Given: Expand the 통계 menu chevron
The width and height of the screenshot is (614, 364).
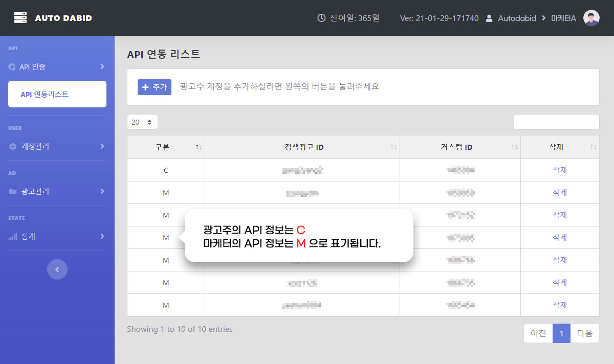Looking at the screenshot, I should point(102,236).
